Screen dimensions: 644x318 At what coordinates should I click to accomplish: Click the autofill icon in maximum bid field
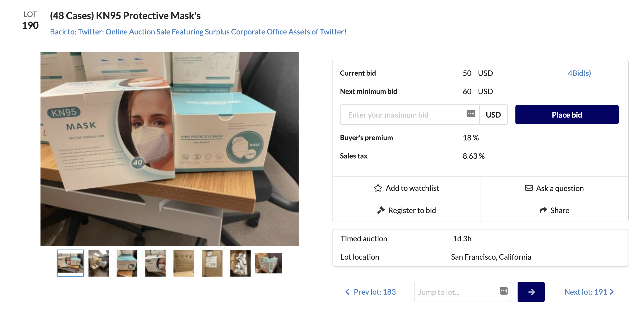tap(471, 114)
